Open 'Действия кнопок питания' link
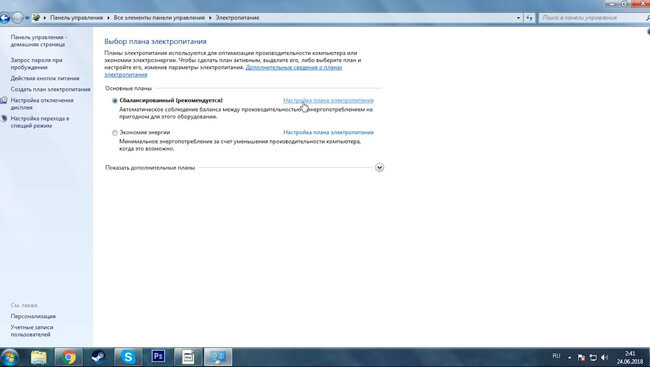The width and height of the screenshot is (650, 367). [45, 78]
